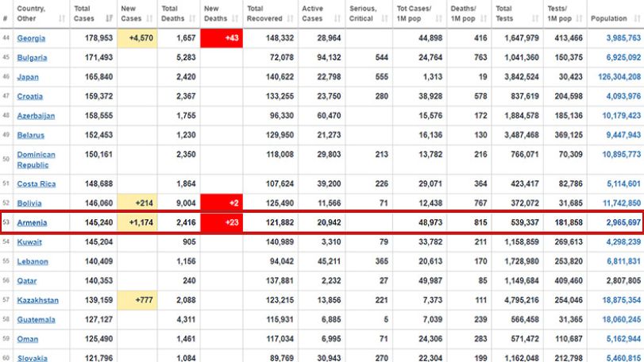The image size is (644, 362).
Task: Sort by Country, Other column arrows
Action: point(62,18)
